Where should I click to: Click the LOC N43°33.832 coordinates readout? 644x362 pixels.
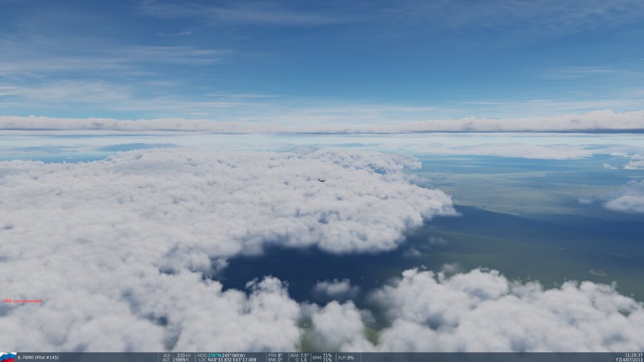227,359
